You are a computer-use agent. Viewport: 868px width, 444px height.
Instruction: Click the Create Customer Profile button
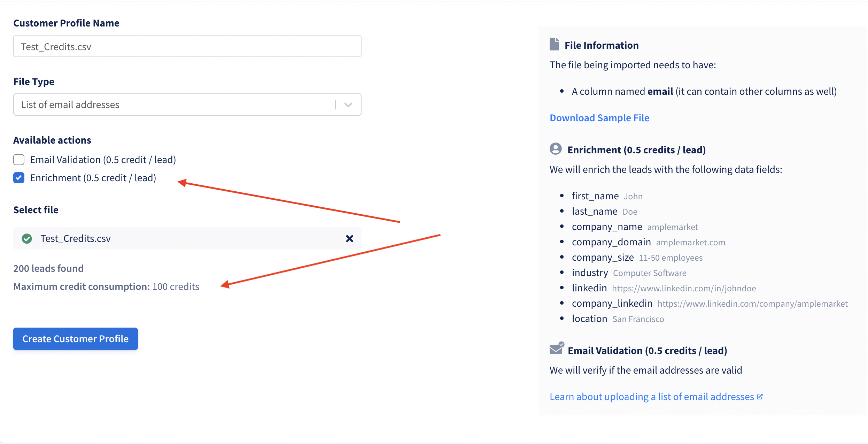pyautogui.click(x=76, y=339)
